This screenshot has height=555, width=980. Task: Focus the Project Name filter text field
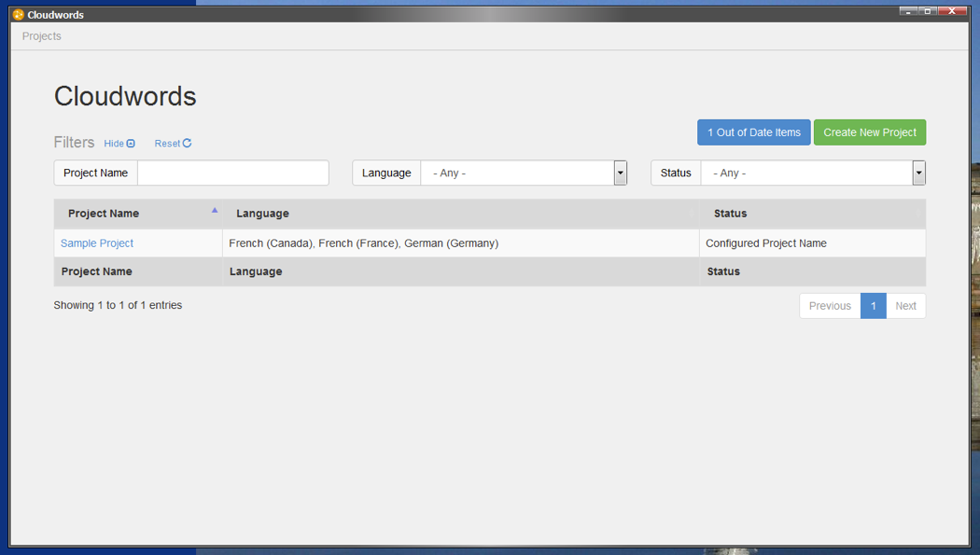[232, 173]
